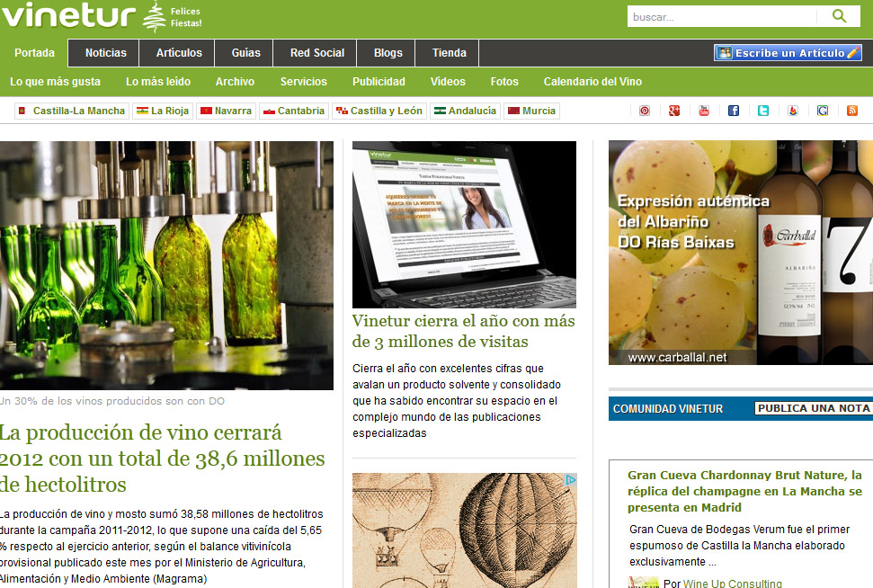Image resolution: width=873 pixels, height=588 pixels.
Task: Subscribe via the orange RSS icon
Action: click(851, 111)
